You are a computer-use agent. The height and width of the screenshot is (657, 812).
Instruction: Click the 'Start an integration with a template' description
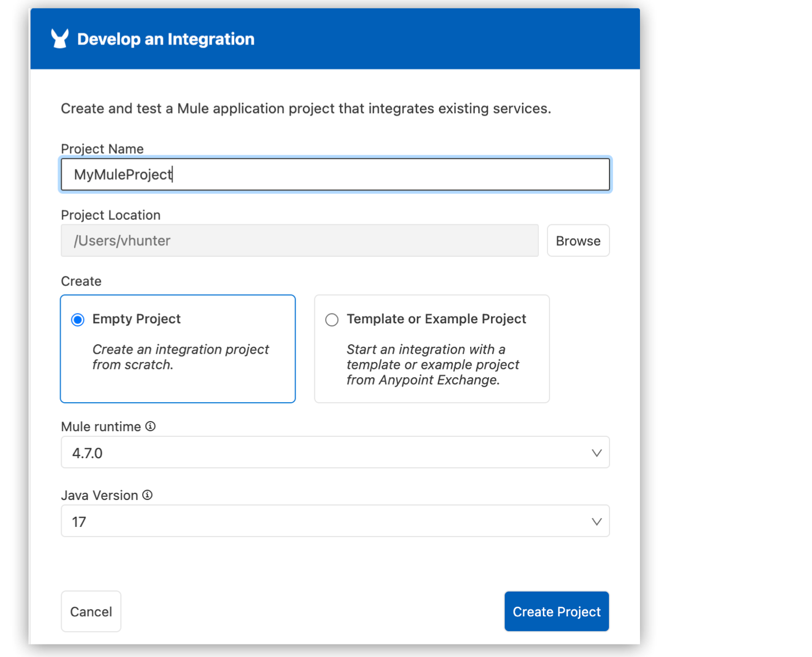(x=433, y=365)
